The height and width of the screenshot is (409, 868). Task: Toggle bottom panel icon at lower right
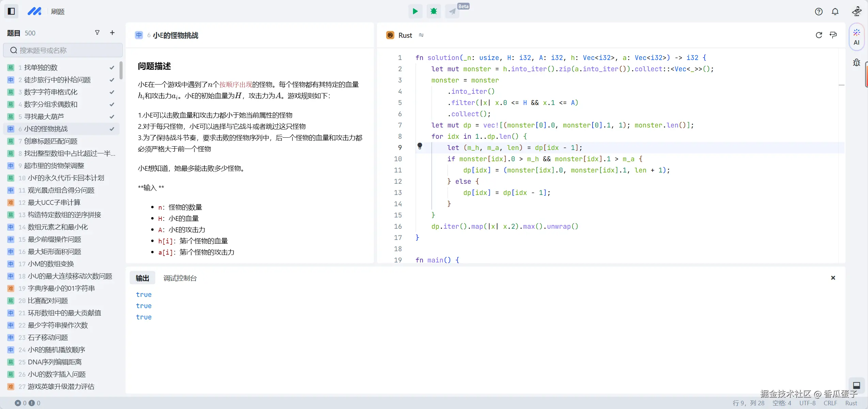click(856, 385)
